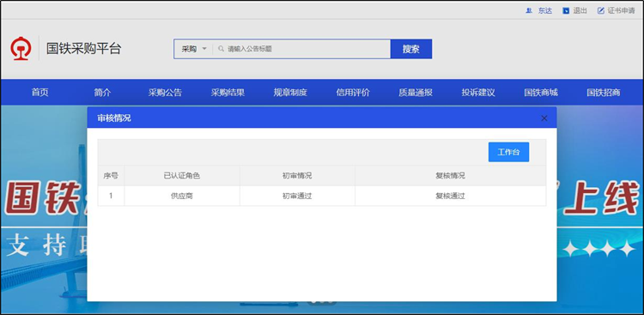
Task: Click the 退出 logout link
Action: click(x=580, y=10)
